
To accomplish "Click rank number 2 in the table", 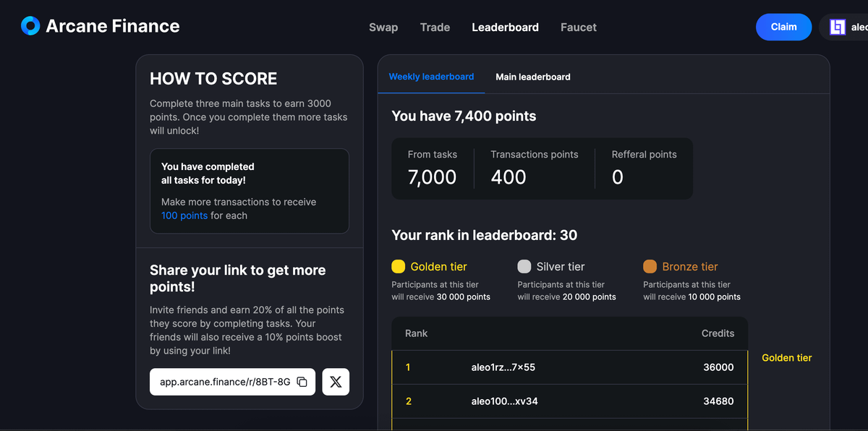I will (408, 401).
